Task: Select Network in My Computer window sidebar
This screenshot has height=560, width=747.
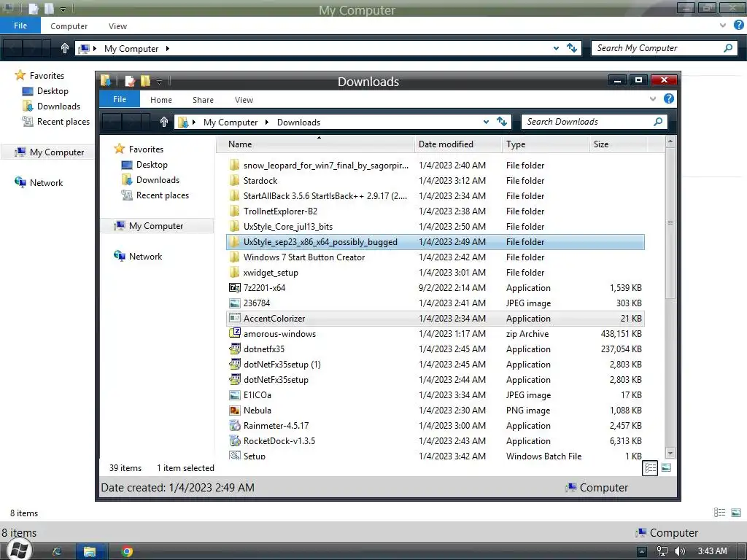Action: 46,183
